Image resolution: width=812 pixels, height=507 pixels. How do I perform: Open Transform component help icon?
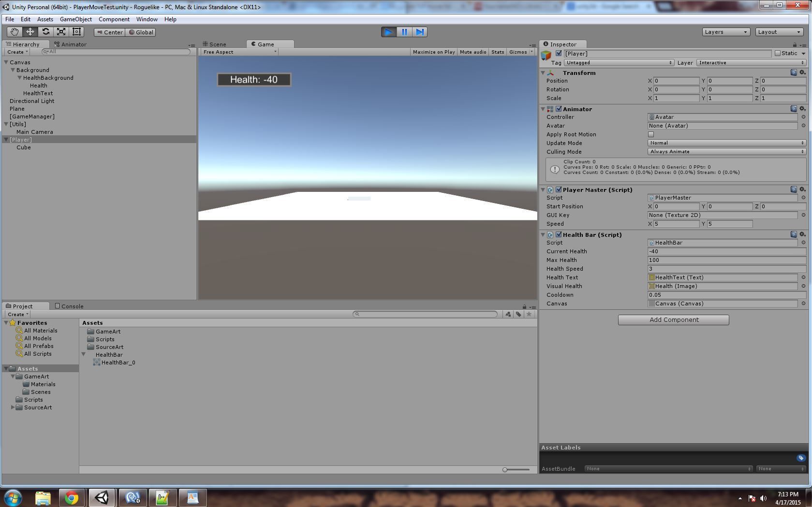pyautogui.click(x=794, y=72)
